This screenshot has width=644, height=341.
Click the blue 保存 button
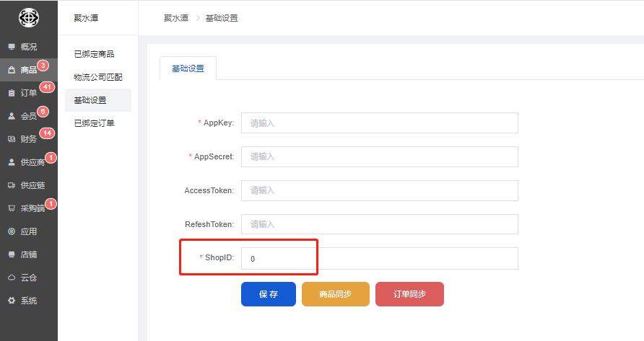(268, 294)
